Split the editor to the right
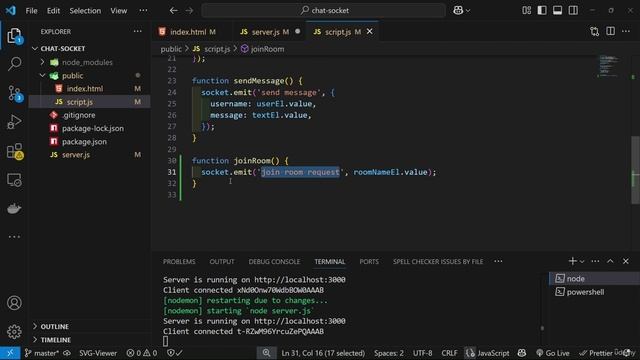Viewport: 640px width, 360px height. click(610, 31)
